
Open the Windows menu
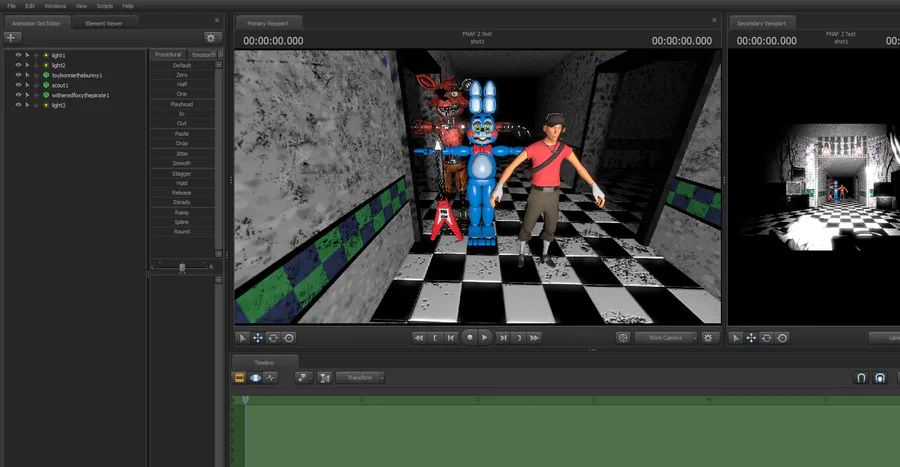pos(55,6)
